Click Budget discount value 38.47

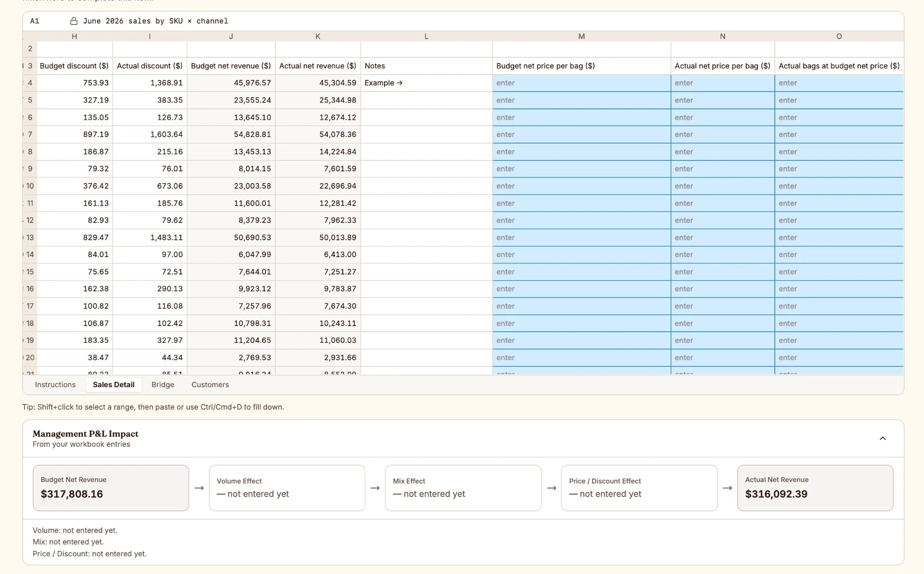(75, 357)
